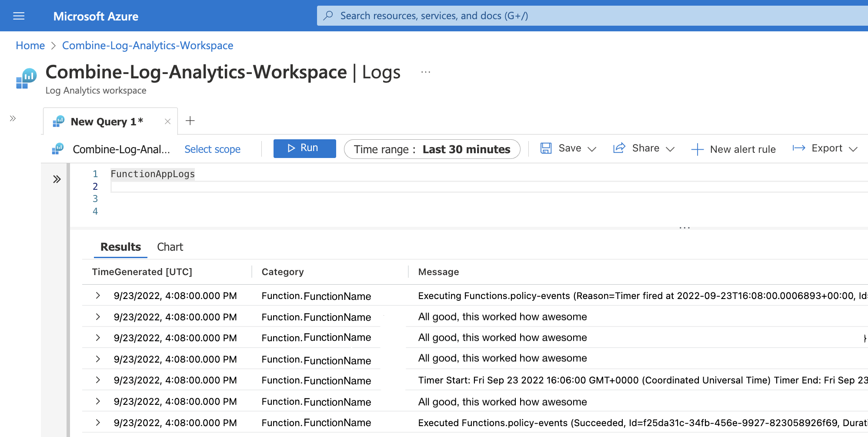Click the Category column header
This screenshot has height=437, width=868.
pyautogui.click(x=283, y=272)
